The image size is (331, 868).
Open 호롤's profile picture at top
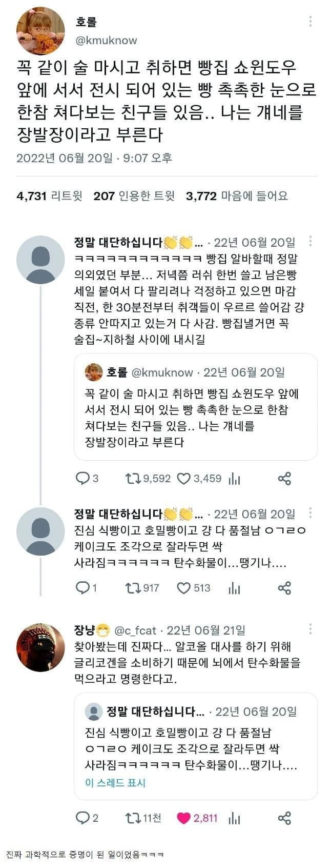(40, 30)
